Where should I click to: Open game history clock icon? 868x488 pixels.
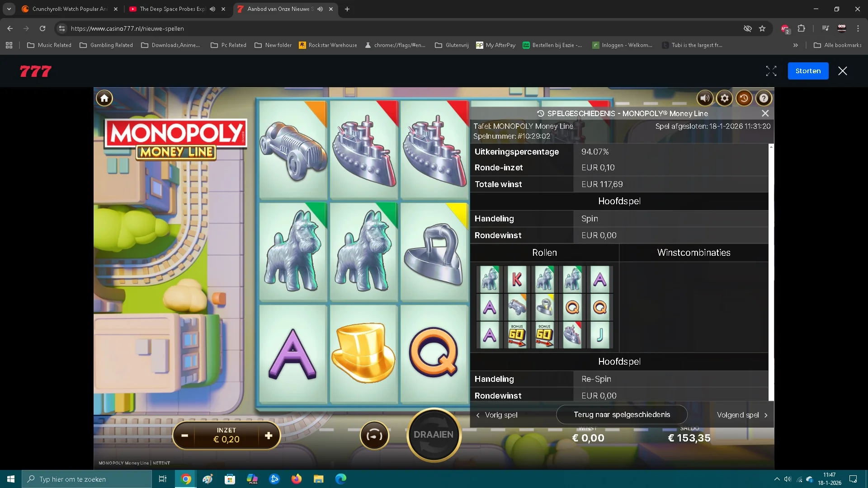click(744, 98)
